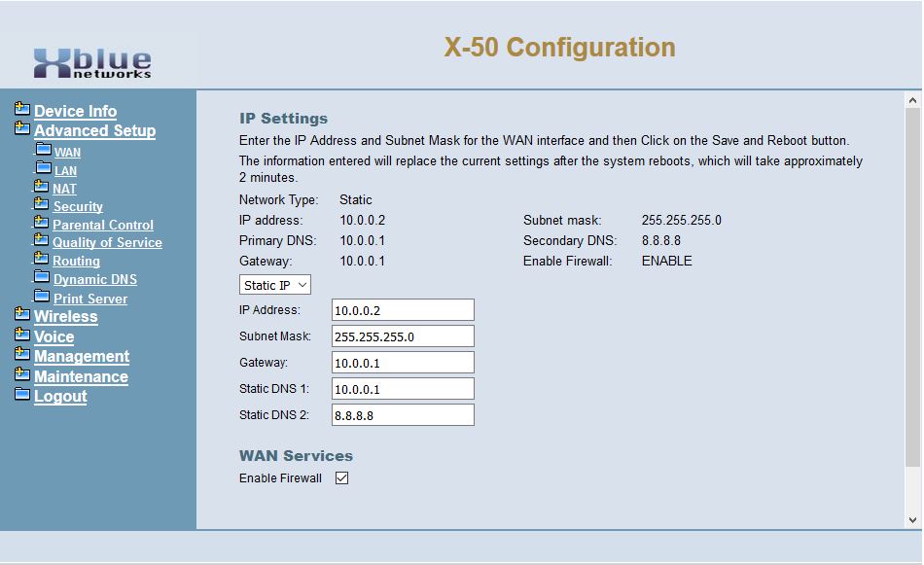The height and width of the screenshot is (565, 924).
Task: Open the Dynamic DNS page link
Action: pos(94,280)
